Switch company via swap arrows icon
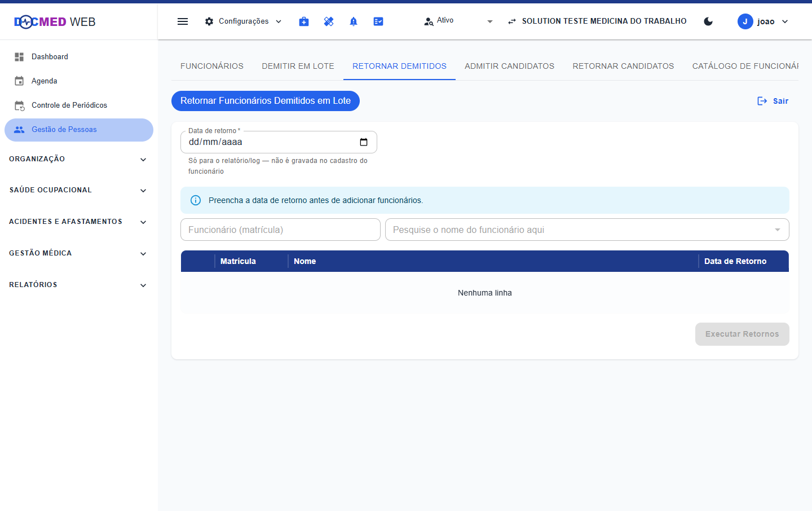 pyautogui.click(x=512, y=21)
